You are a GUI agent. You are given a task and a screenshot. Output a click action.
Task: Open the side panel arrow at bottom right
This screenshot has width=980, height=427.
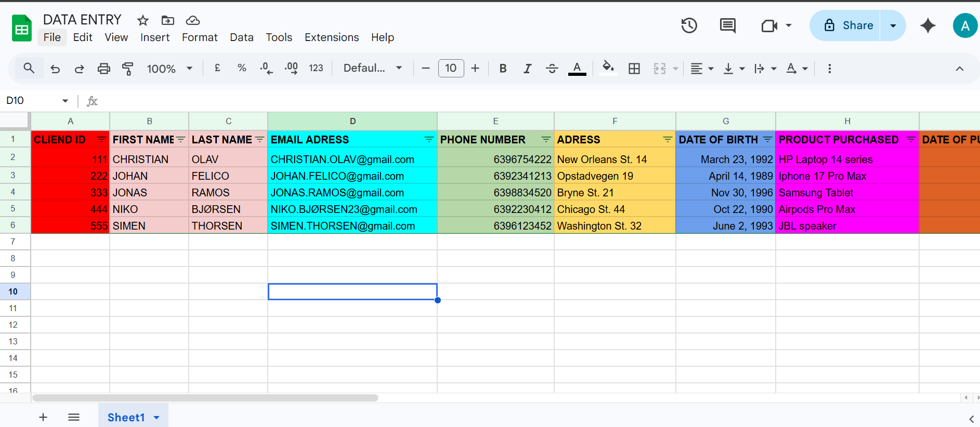click(971, 419)
